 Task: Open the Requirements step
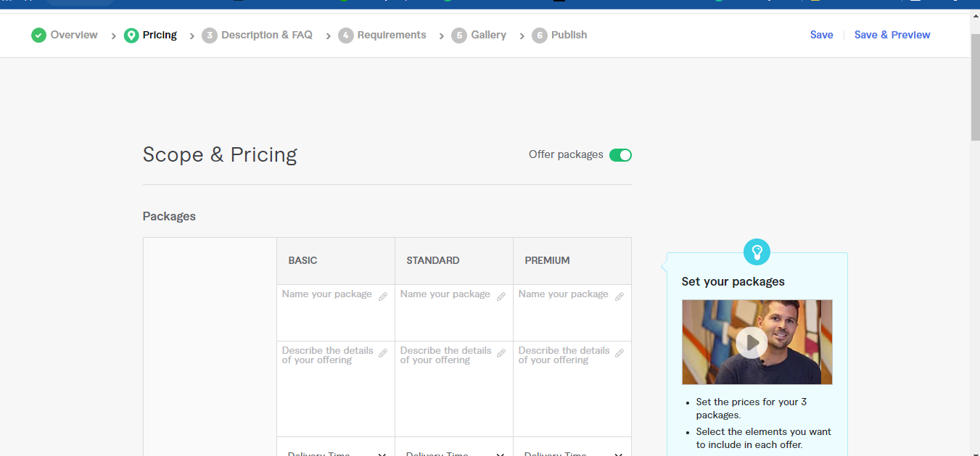[x=392, y=35]
